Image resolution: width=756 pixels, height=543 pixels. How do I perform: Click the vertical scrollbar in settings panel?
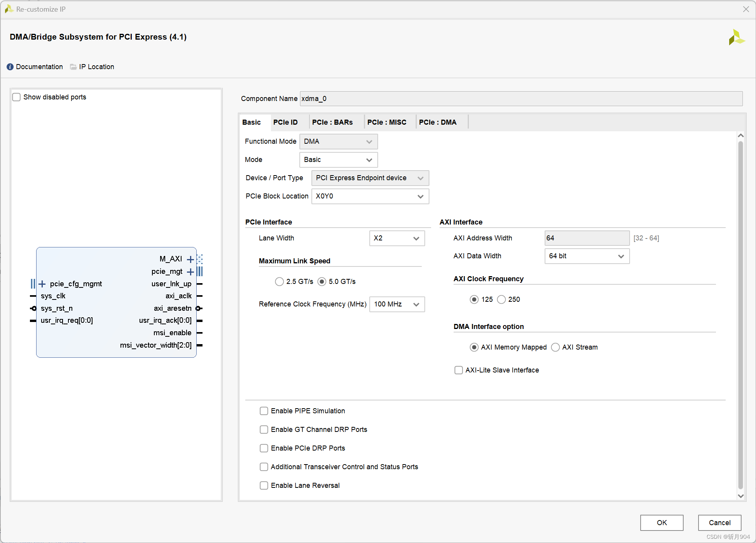pyautogui.click(x=740, y=311)
